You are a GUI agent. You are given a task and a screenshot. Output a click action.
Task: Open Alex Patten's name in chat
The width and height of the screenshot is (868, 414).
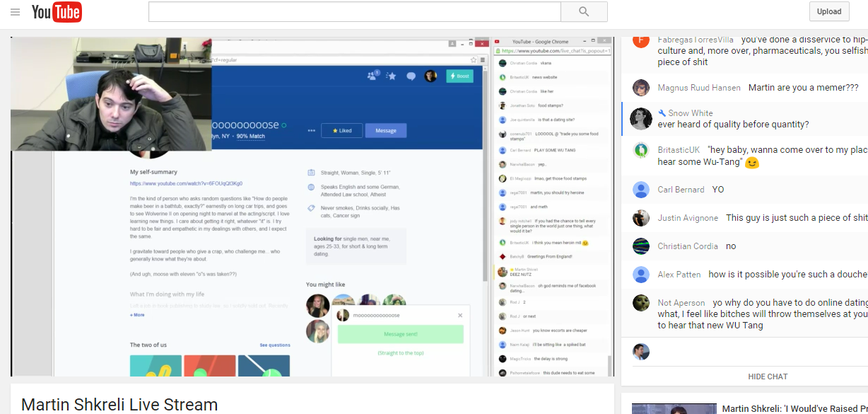point(679,275)
